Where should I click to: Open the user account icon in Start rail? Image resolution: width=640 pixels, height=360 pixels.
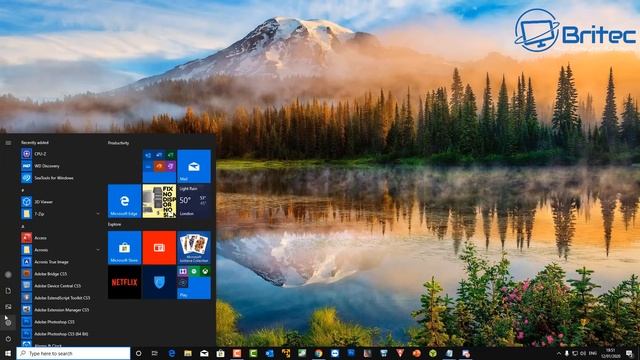(8, 275)
